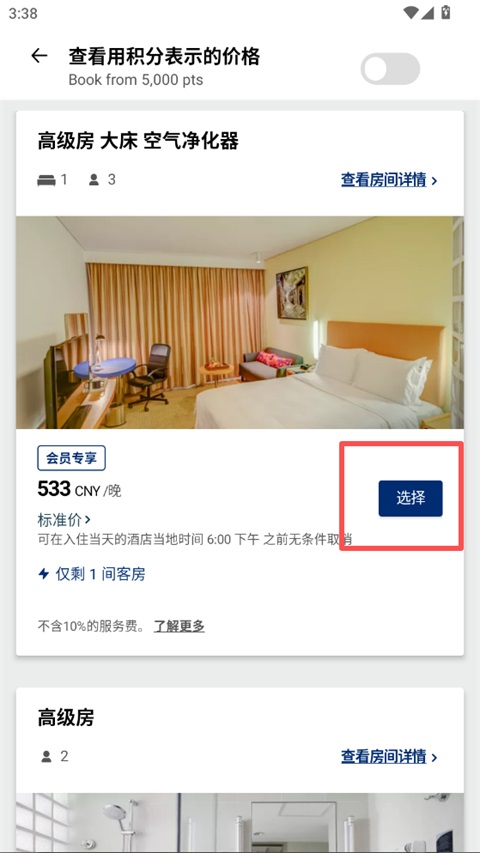Open the bedroom photo of 高级房 大床
Screen dimensions: 480x853
pos(240,323)
